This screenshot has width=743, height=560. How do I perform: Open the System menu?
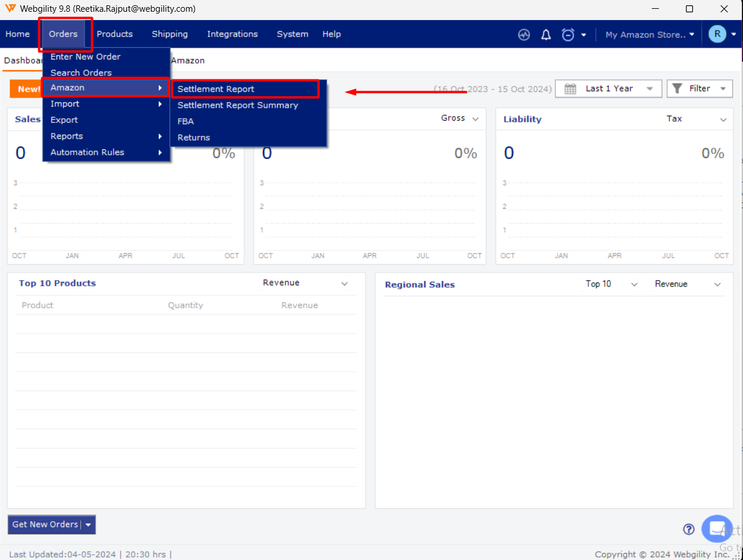click(x=292, y=34)
